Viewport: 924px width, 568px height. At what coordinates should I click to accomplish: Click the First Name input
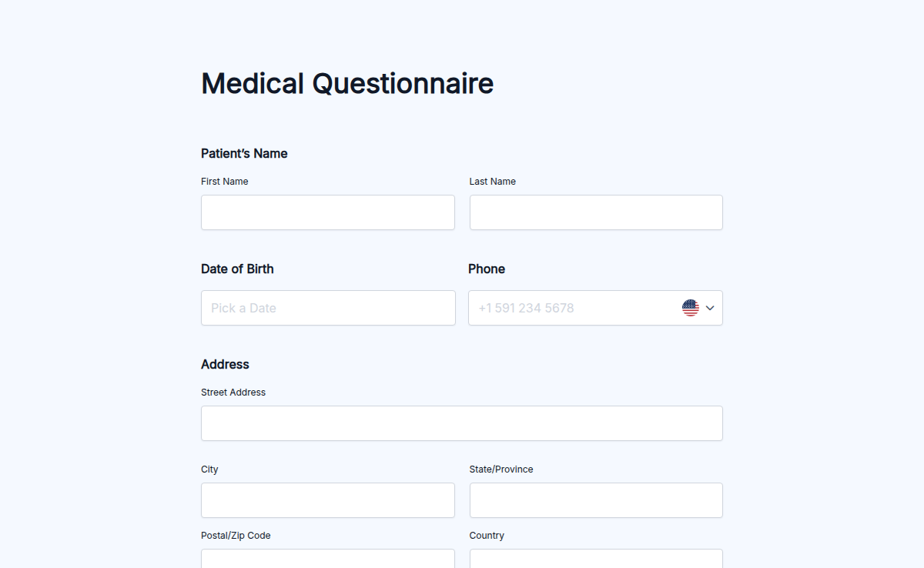327,212
